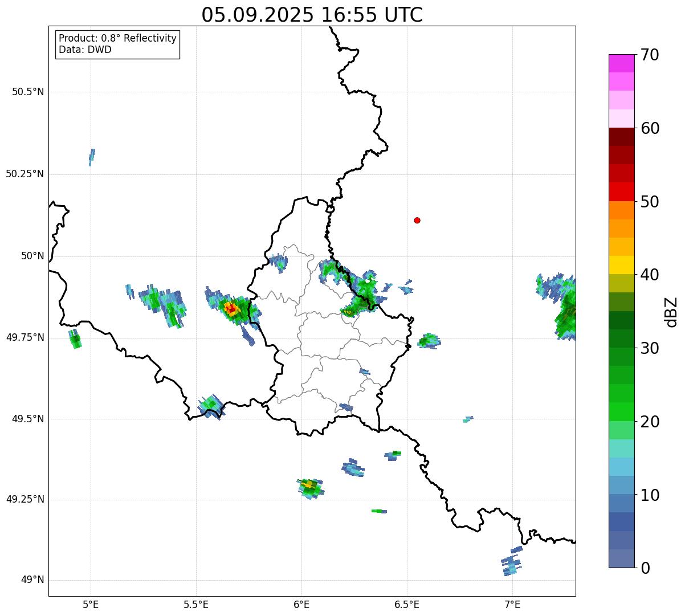Image resolution: width=685 pixels, height=616 pixels.
Task: Click the red-cored storm cell west of Luxembourg
Action: (x=231, y=309)
